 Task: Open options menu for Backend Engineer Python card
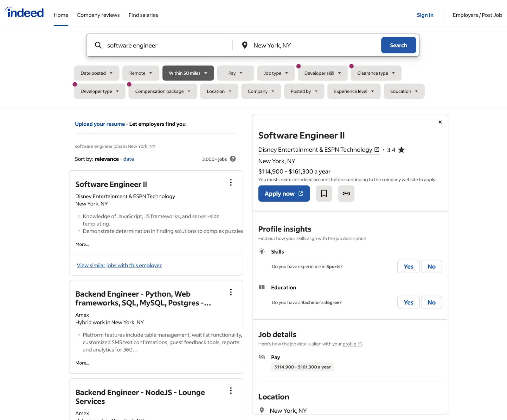[231, 292]
